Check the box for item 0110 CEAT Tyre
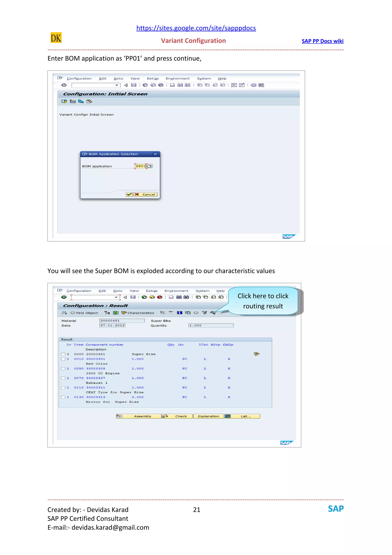The image size is (392, 555). [63, 388]
